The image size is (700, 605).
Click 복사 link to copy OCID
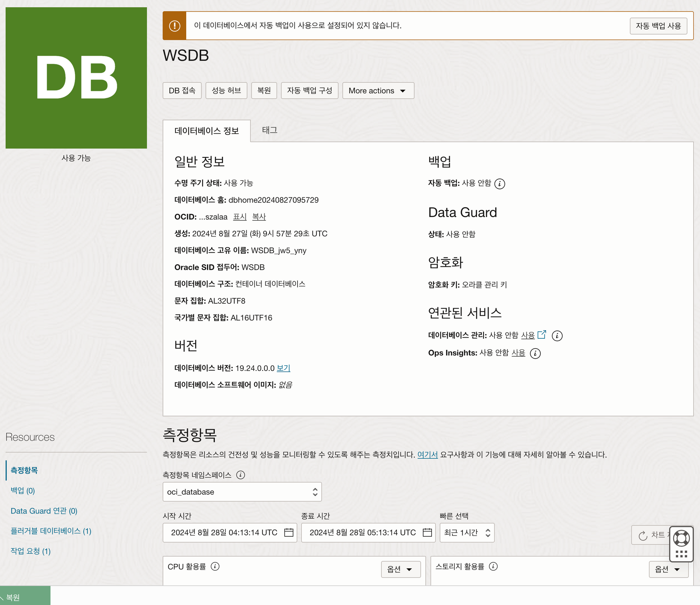(259, 217)
